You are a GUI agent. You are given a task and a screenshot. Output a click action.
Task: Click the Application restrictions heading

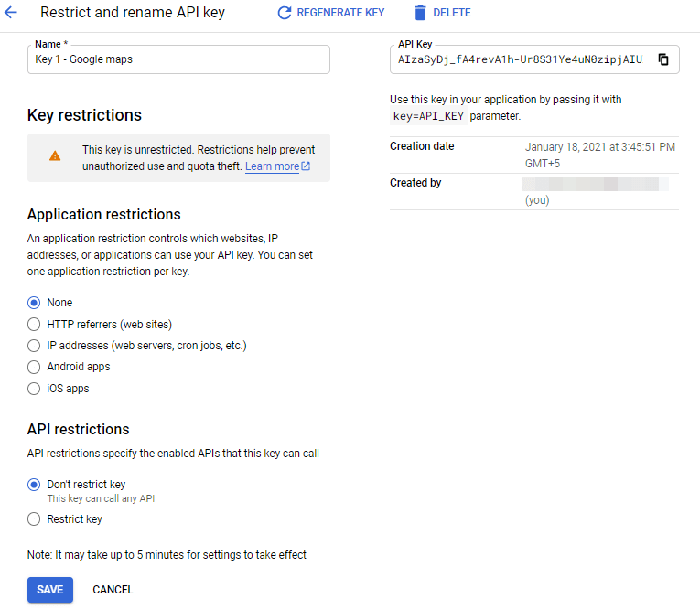(x=104, y=215)
